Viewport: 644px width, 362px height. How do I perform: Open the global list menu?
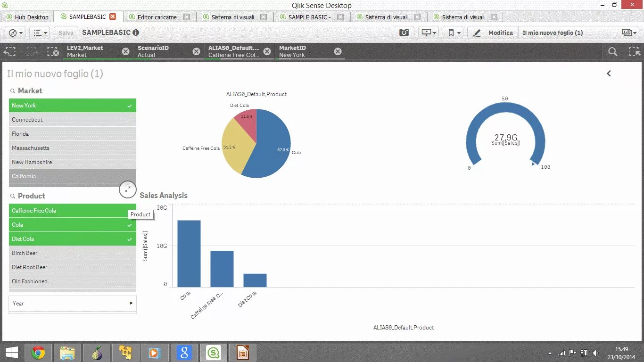tap(41, 33)
